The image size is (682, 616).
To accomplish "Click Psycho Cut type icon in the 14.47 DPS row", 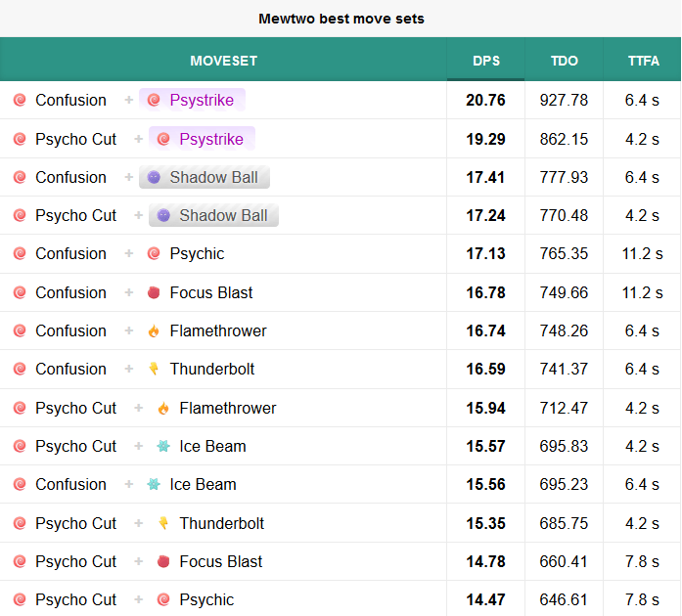I will (20, 600).
